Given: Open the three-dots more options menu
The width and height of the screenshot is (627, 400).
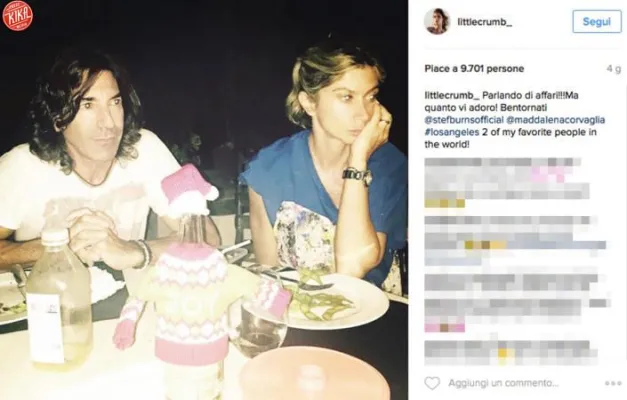Looking at the screenshot, I should pyautogui.click(x=613, y=384).
